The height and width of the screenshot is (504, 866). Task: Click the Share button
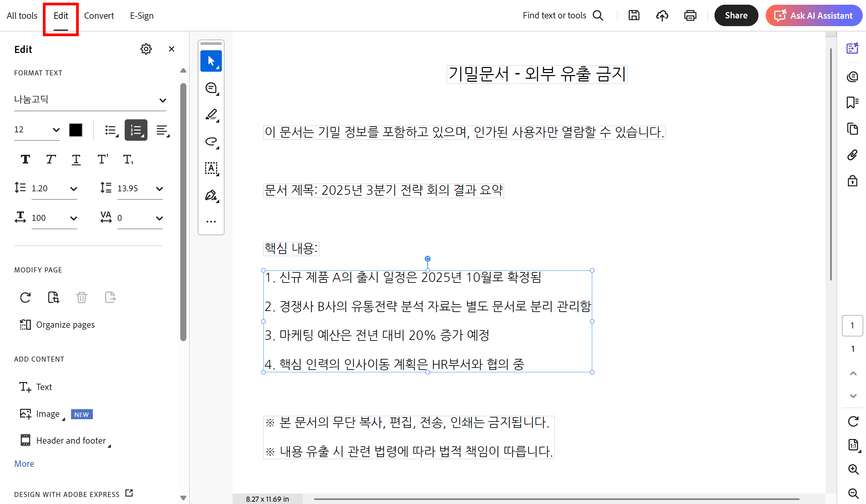736,15
